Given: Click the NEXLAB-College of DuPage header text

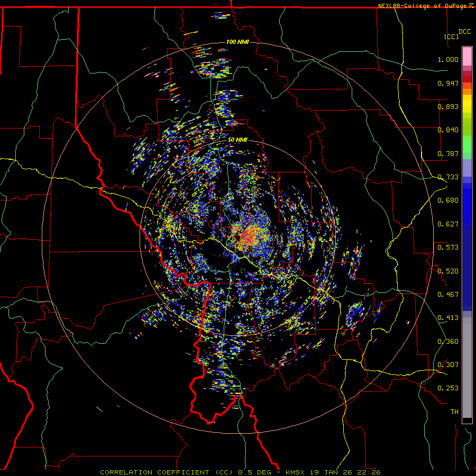Looking at the screenshot, I should point(424,6).
